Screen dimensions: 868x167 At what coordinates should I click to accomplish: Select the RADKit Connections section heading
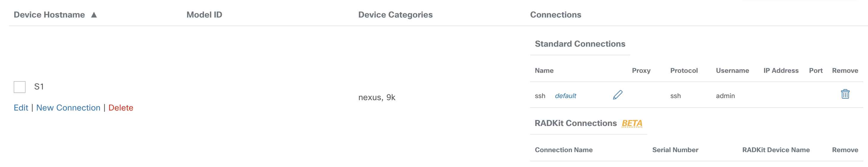coord(576,123)
